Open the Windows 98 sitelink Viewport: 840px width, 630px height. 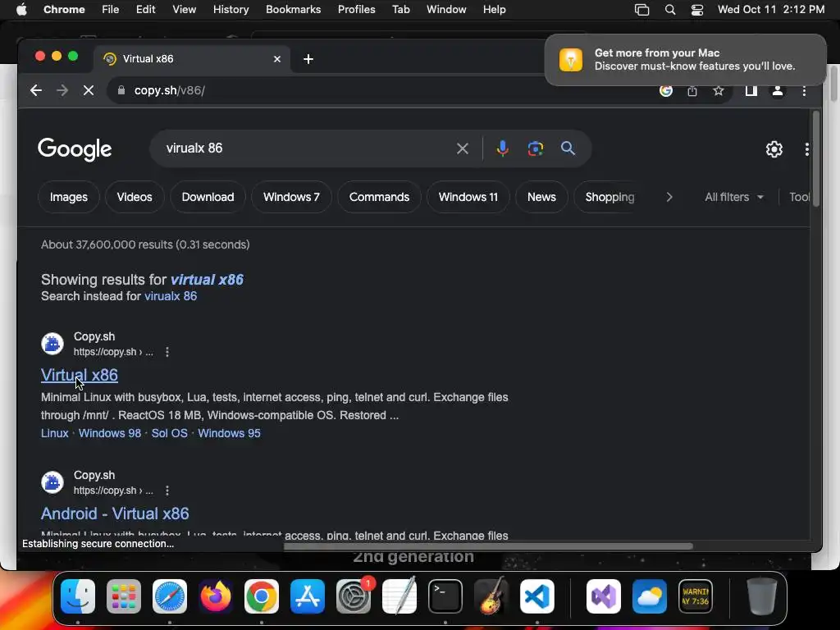(110, 433)
